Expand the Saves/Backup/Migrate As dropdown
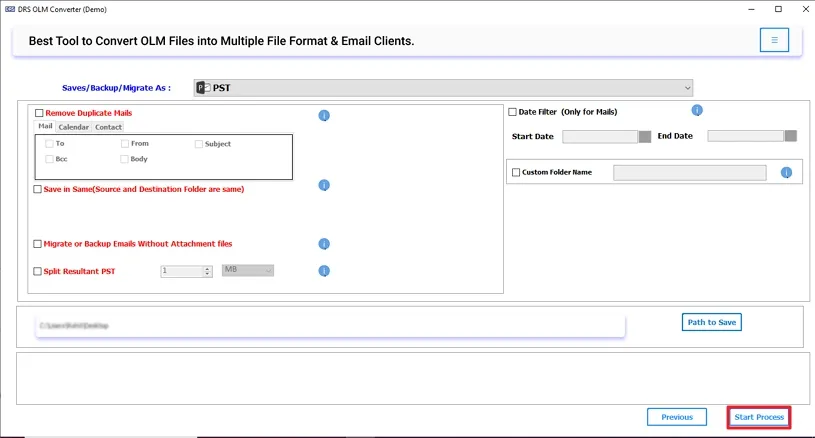The width and height of the screenshot is (815, 438). [x=687, y=88]
